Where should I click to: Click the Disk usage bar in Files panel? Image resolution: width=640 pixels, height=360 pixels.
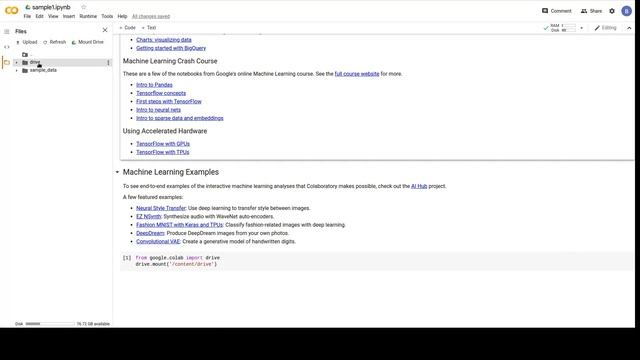point(50,324)
